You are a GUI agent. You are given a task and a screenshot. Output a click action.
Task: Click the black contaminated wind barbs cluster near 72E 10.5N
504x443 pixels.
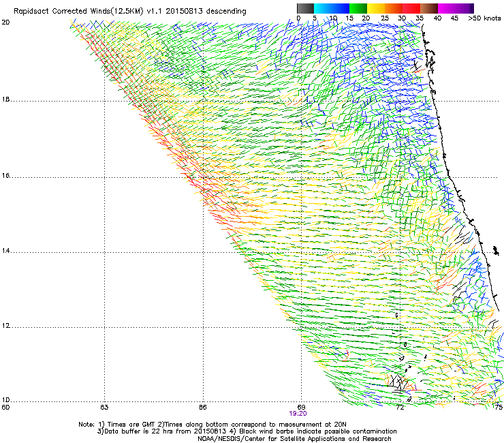click(398, 382)
